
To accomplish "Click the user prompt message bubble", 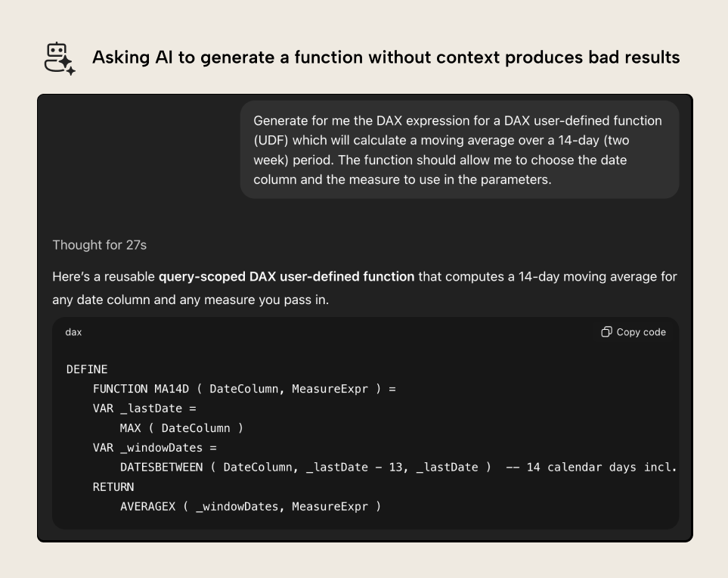I will click(x=459, y=150).
